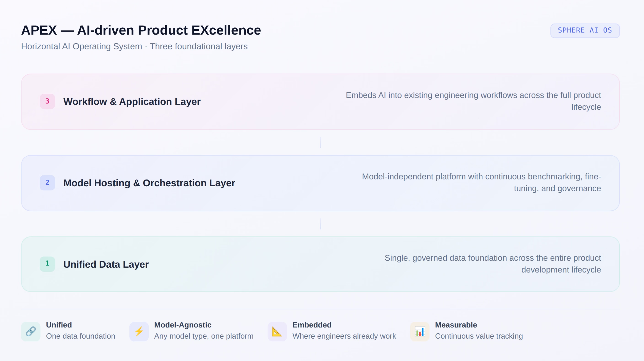This screenshot has width=644, height=361.
Task: Click the Single governed data foundation description
Action: point(493,263)
